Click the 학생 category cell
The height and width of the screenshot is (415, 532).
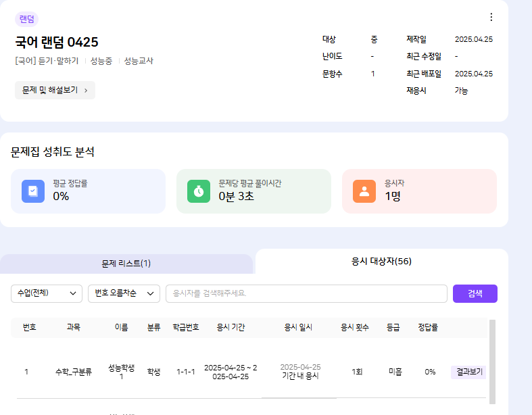coord(153,372)
